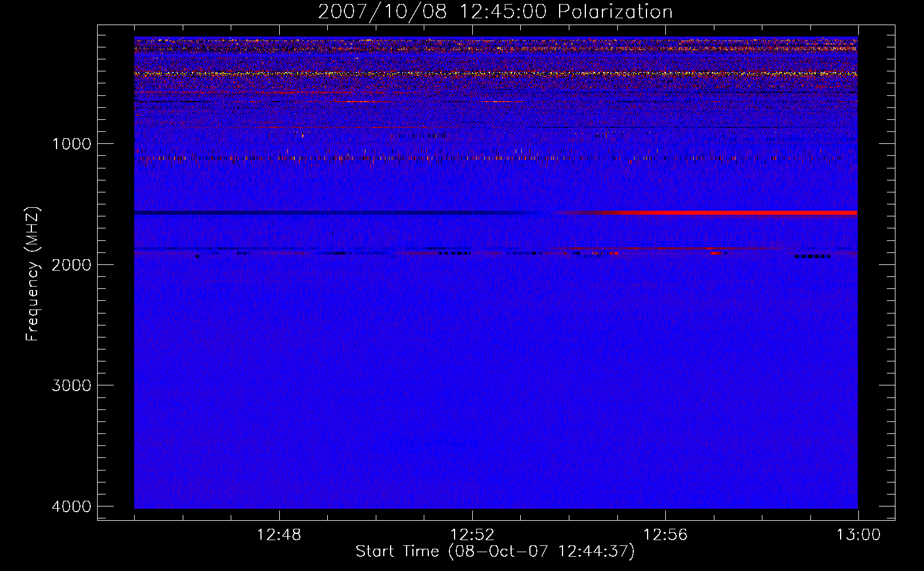Select the 4000 frequency axis label
Screen dimensions: 924x571
(x=71, y=506)
